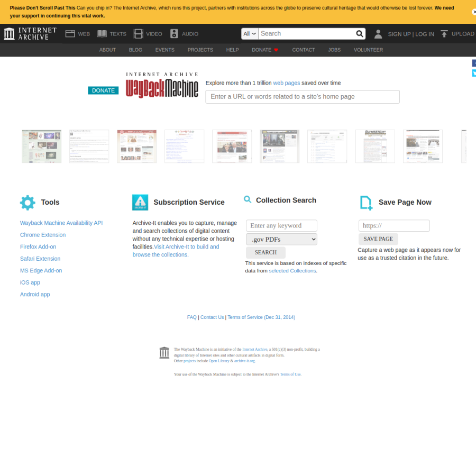Open the Contact menu item

(x=304, y=50)
